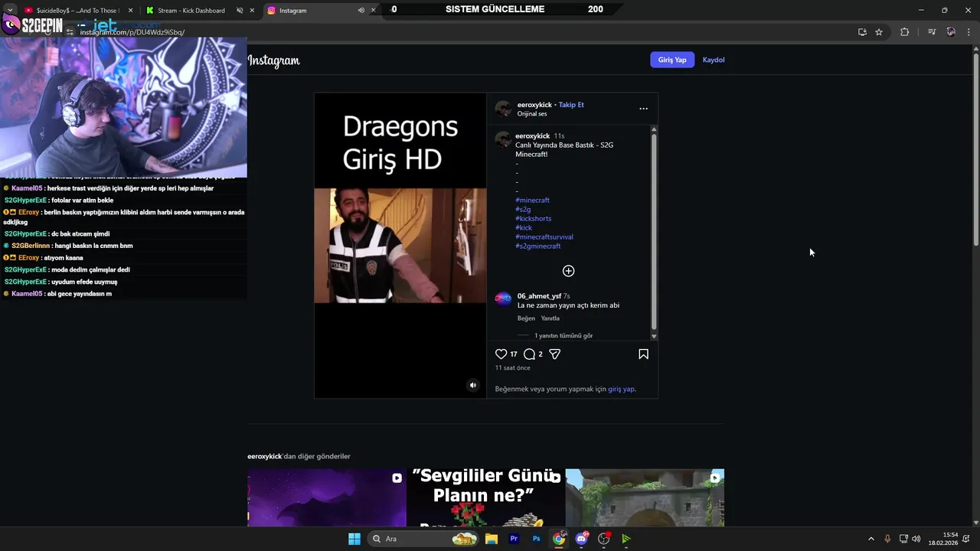Open 06_ahmet_ysf commenter avatar
The width and height of the screenshot is (980, 551).
pos(503,298)
